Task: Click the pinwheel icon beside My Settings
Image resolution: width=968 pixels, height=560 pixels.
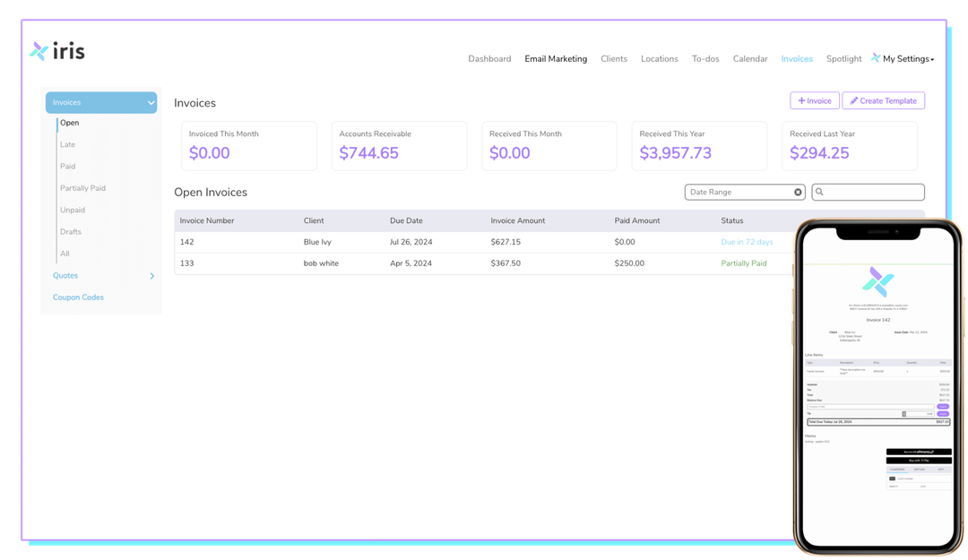Action: (x=875, y=58)
